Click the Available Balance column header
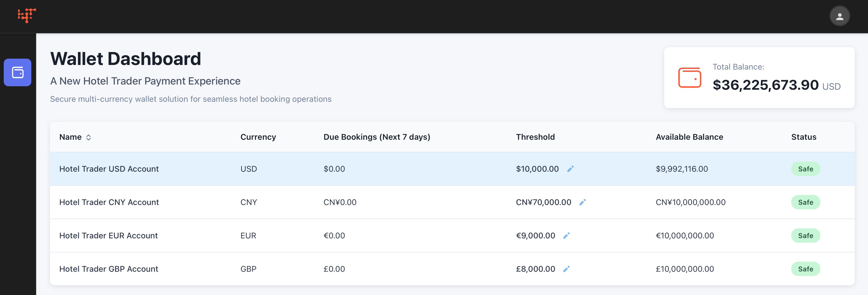 point(689,137)
